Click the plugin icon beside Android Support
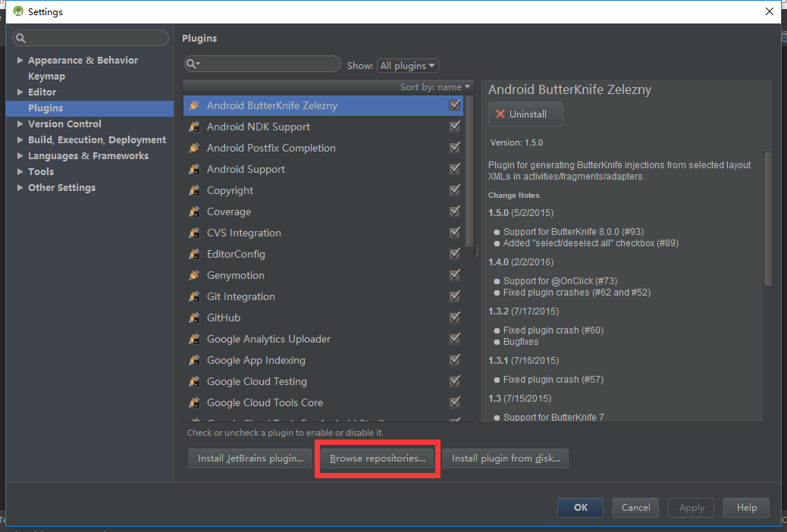 (194, 169)
